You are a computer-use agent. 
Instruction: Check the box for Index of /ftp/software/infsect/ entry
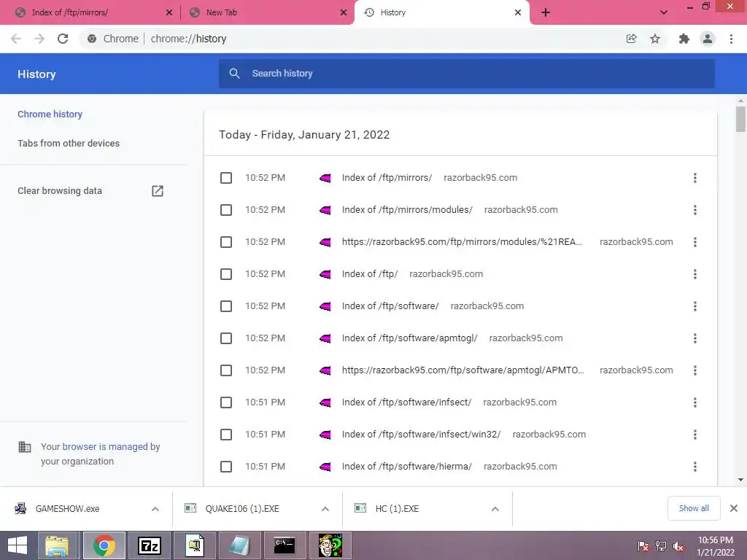point(226,402)
